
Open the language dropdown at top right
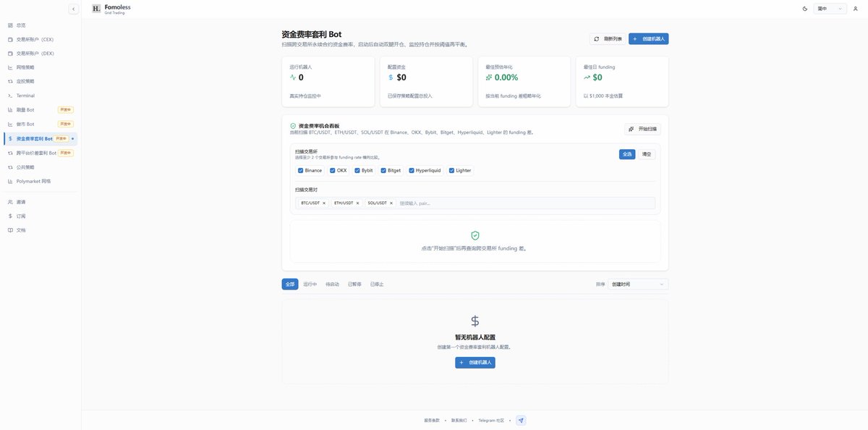pyautogui.click(x=830, y=9)
